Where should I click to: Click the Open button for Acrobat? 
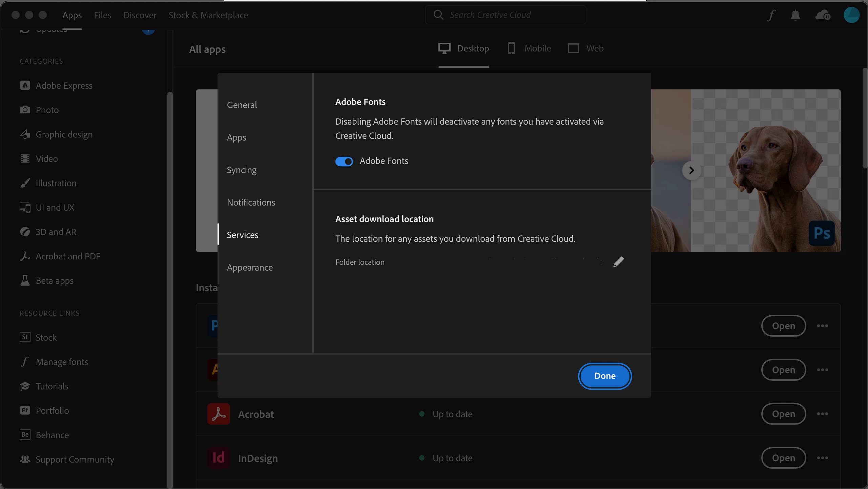[783, 414]
